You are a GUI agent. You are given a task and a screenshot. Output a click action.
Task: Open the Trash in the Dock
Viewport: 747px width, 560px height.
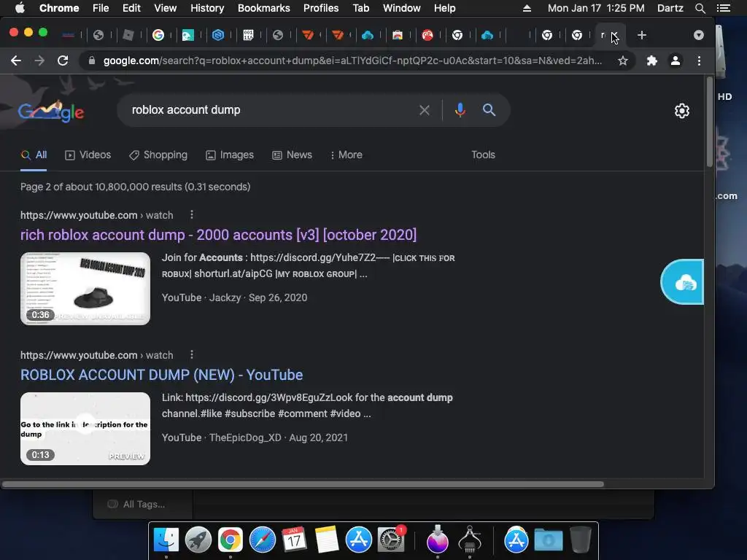[580, 540]
